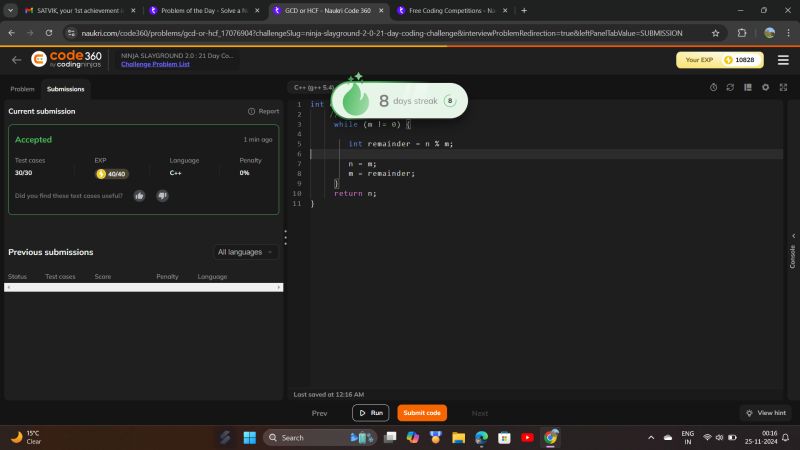Switch to the Gmail SATVIK achievement tab
Image resolution: width=800 pixels, height=450 pixels.
coord(79,10)
